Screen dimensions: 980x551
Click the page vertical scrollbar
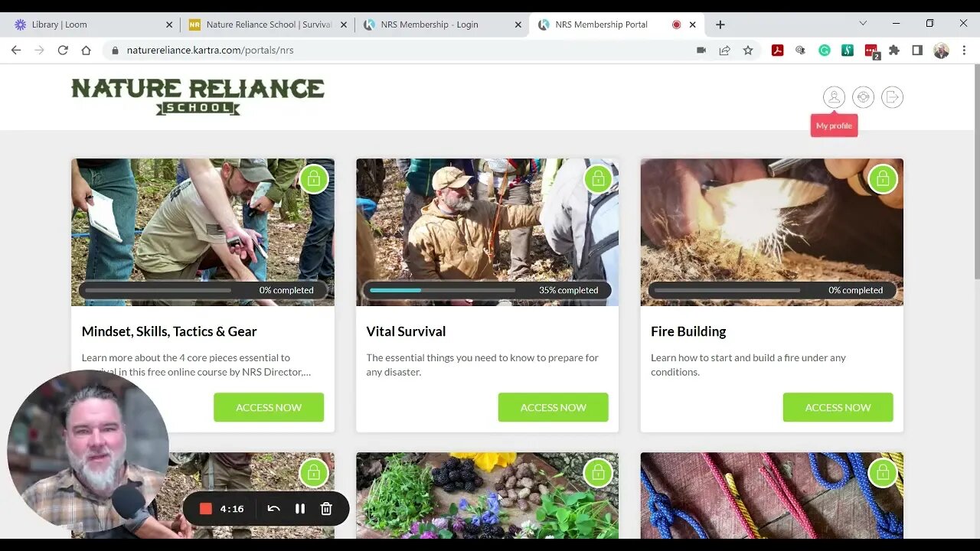click(x=975, y=172)
